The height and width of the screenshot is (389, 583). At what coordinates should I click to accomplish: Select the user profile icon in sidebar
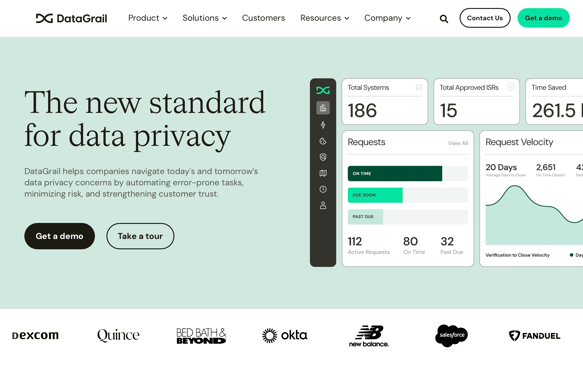coord(323,205)
